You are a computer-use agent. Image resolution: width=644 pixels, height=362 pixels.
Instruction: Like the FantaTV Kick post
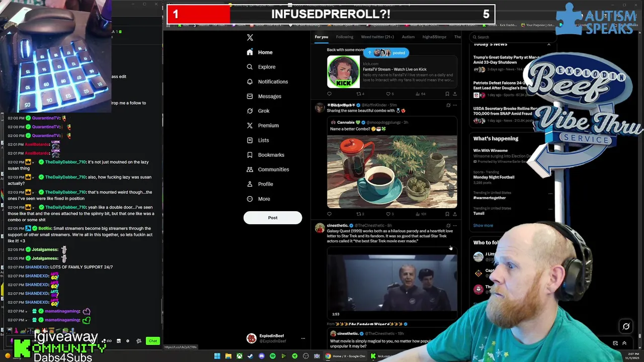[x=389, y=94]
